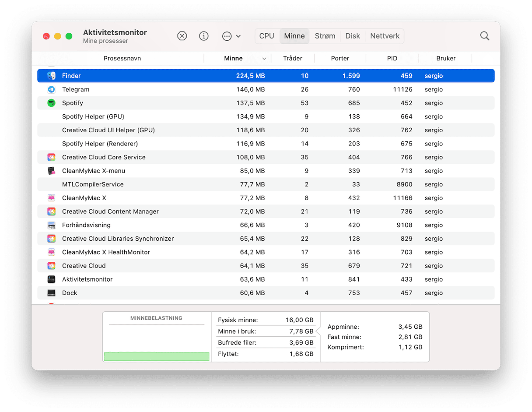Sort by the PID column header
The width and height of the screenshot is (532, 412).
tap(392, 58)
